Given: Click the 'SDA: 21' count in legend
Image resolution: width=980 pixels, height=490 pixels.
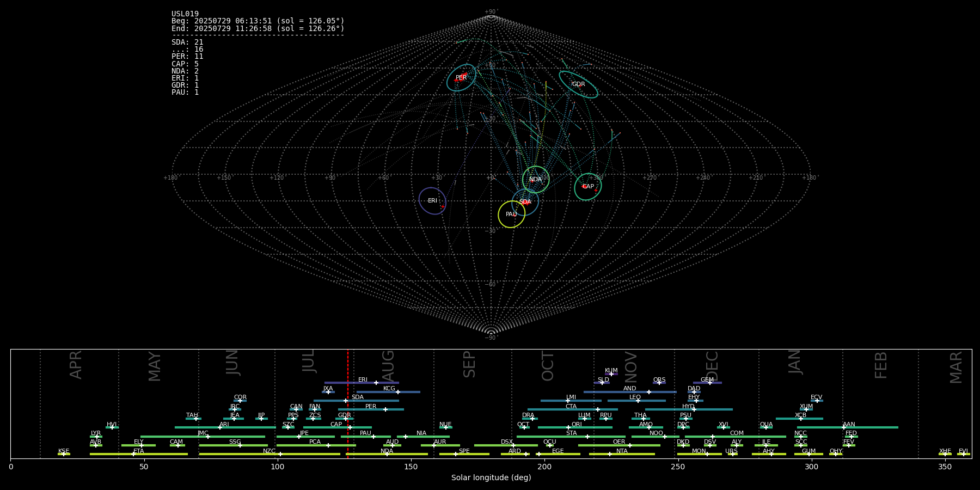Looking at the screenshot, I should click(x=187, y=42).
